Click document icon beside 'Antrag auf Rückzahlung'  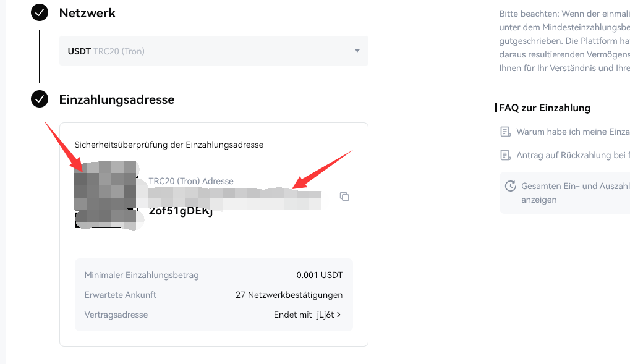[x=506, y=155]
